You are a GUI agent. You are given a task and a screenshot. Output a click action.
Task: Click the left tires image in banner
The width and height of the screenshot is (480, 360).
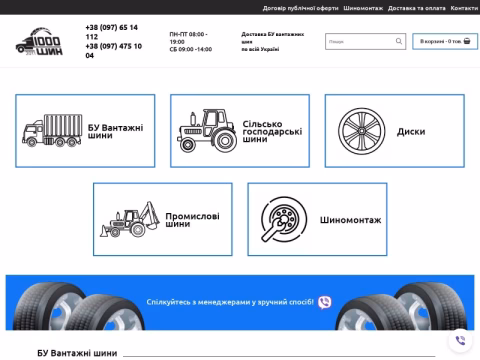click(78, 306)
